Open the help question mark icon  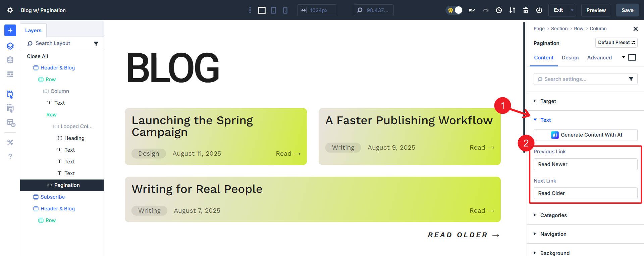10,156
